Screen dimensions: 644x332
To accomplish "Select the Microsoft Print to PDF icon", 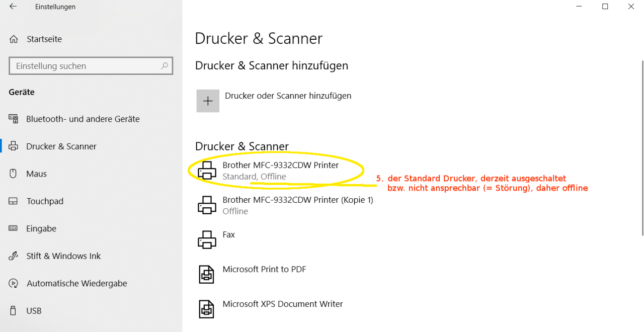I will point(207,275).
